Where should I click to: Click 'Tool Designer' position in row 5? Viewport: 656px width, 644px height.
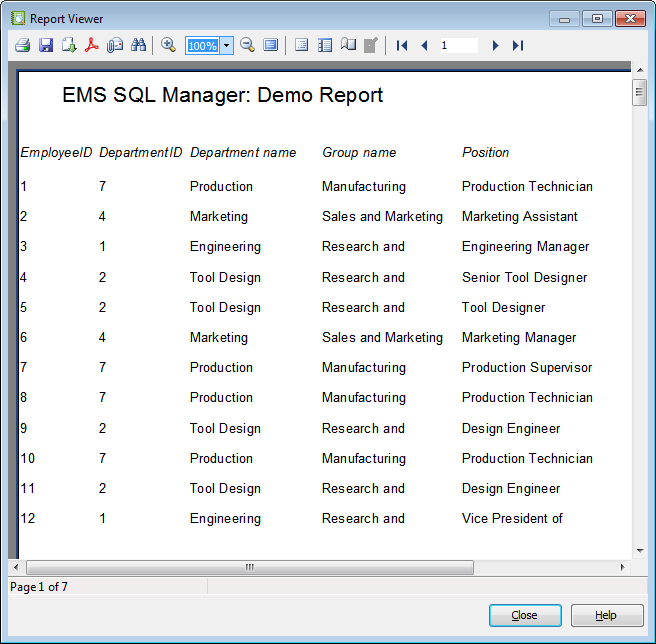point(503,308)
